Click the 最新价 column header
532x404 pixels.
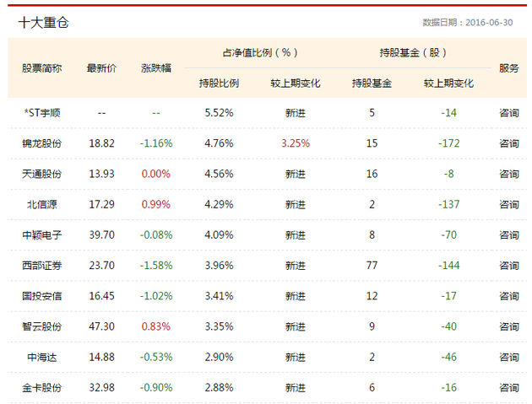pos(102,68)
